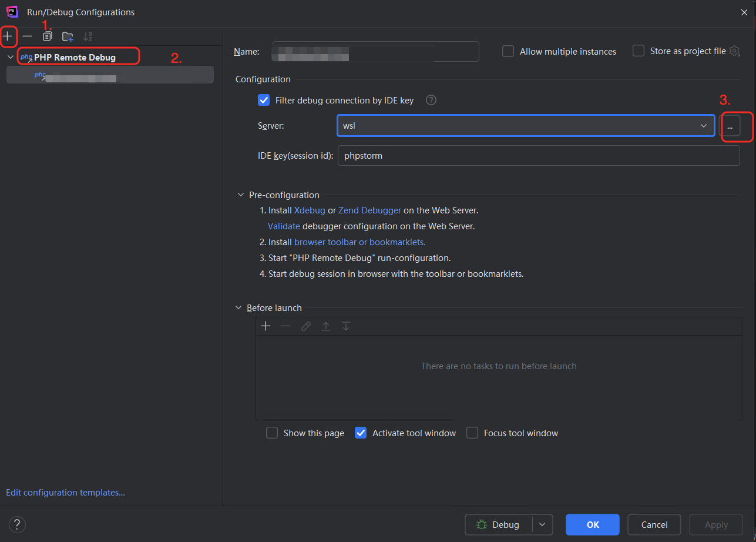The width and height of the screenshot is (756, 542).
Task: Confirm with the OK button
Action: pyautogui.click(x=593, y=524)
